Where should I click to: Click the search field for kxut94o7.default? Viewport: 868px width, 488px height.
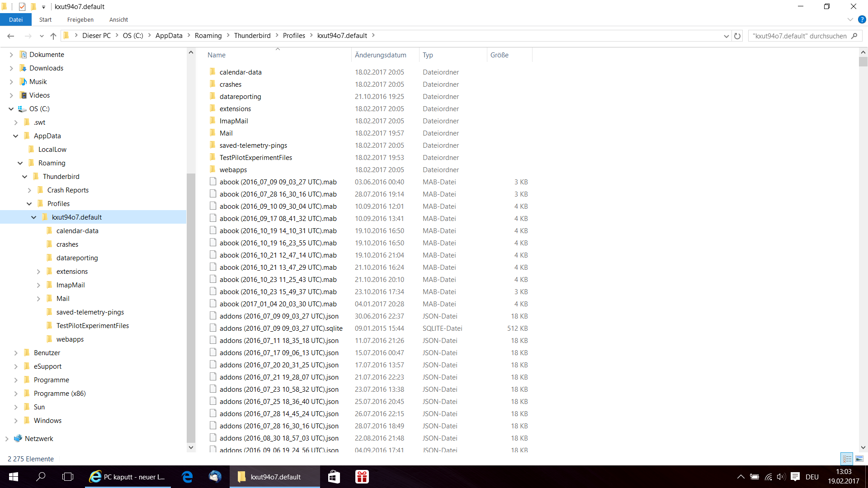click(799, 36)
